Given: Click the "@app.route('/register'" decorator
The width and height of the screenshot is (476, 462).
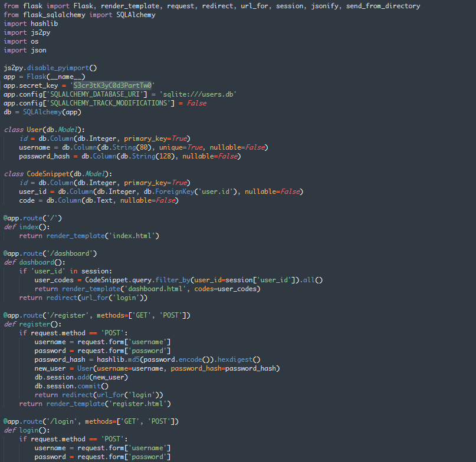Looking at the screenshot, I should (x=47, y=315).
